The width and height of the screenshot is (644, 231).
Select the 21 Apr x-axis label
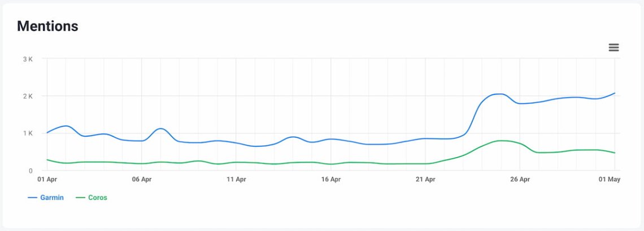pos(425,180)
